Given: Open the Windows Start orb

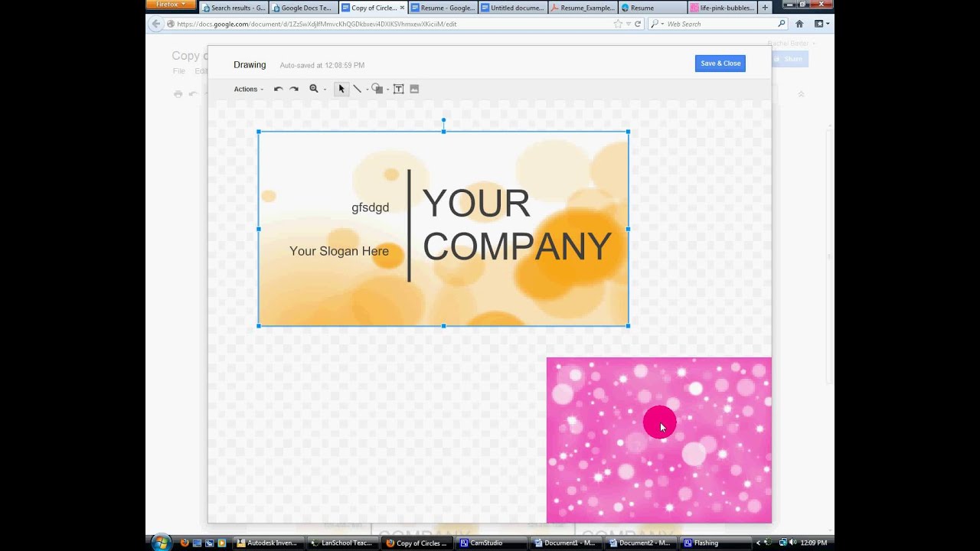Looking at the screenshot, I should coord(161,543).
